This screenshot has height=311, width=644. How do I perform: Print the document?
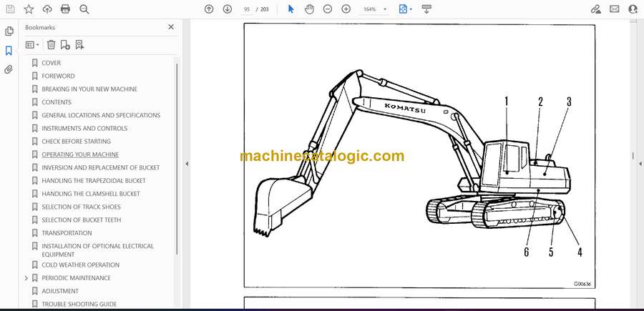65,9
